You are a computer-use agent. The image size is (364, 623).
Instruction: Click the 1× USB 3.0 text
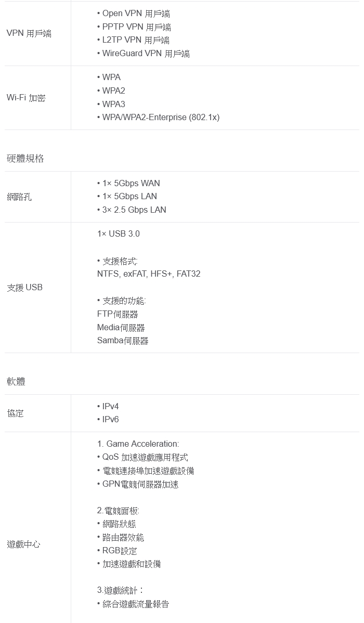click(119, 234)
